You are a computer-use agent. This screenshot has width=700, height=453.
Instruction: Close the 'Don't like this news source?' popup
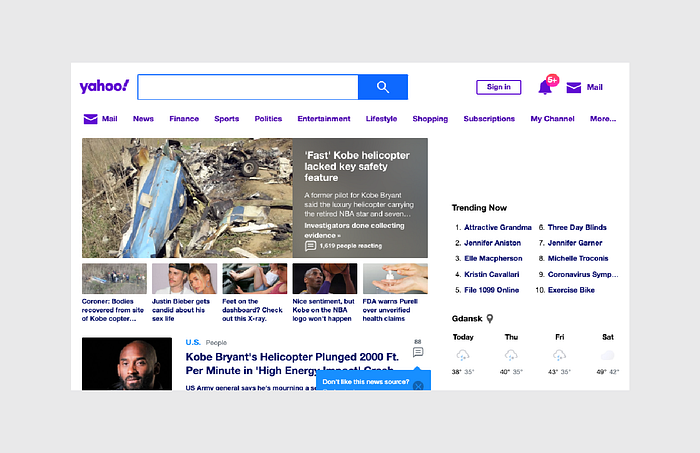pyautogui.click(x=418, y=386)
